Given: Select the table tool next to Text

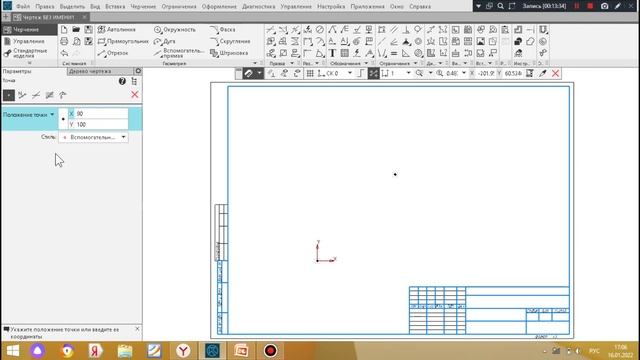Looking at the screenshot, I should click(x=344, y=53).
